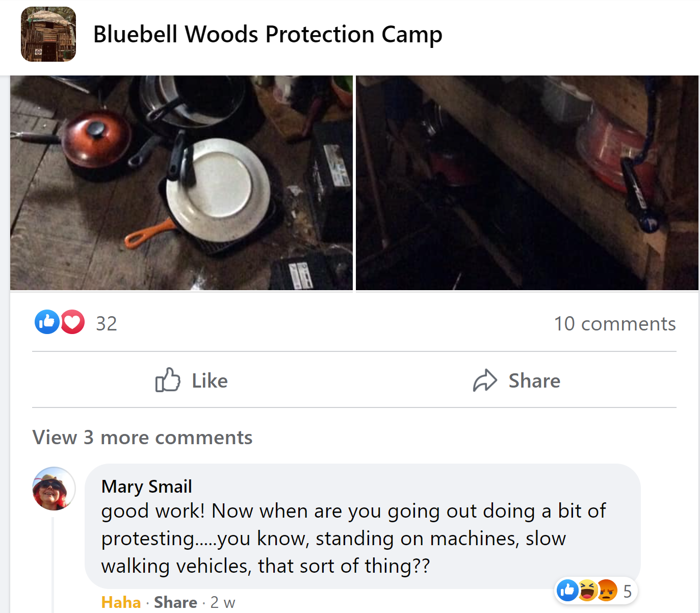View the 5 reactions on Mary's comment
This screenshot has height=613, width=700.
(628, 591)
